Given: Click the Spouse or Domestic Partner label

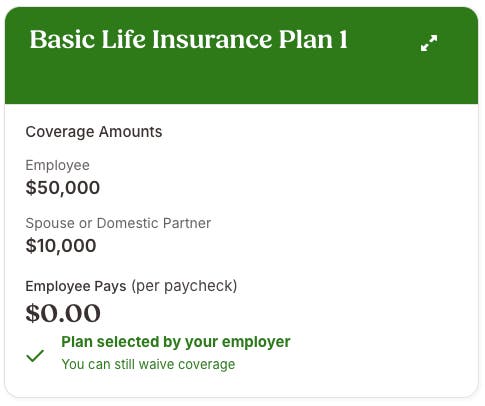Looking at the screenshot, I should pyautogui.click(x=118, y=223).
